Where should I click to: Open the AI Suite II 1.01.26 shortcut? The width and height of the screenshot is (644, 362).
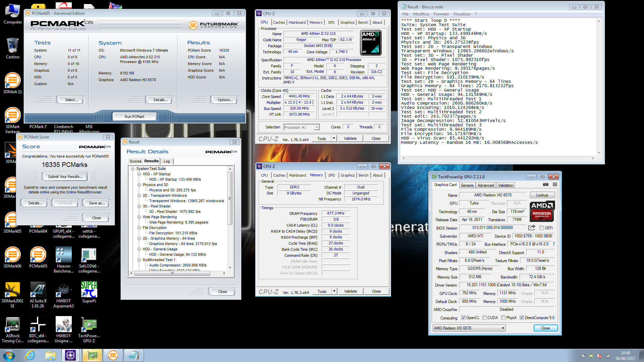coord(38,295)
